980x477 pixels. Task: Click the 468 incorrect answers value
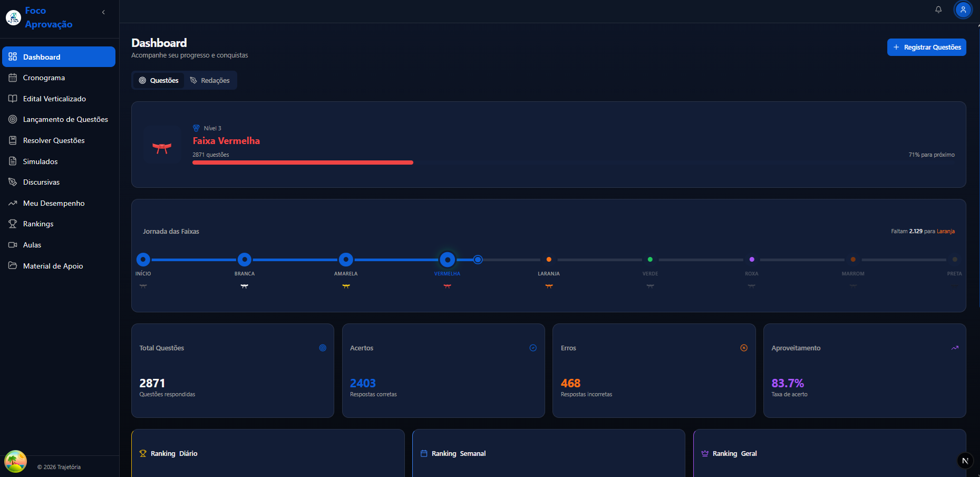(x=570, y=383)
